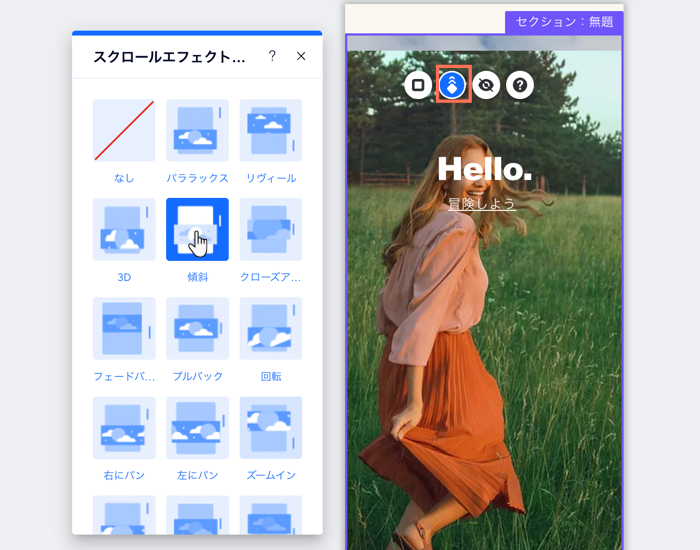
Task: Click the プルバック label text
Action: (197, 376)
